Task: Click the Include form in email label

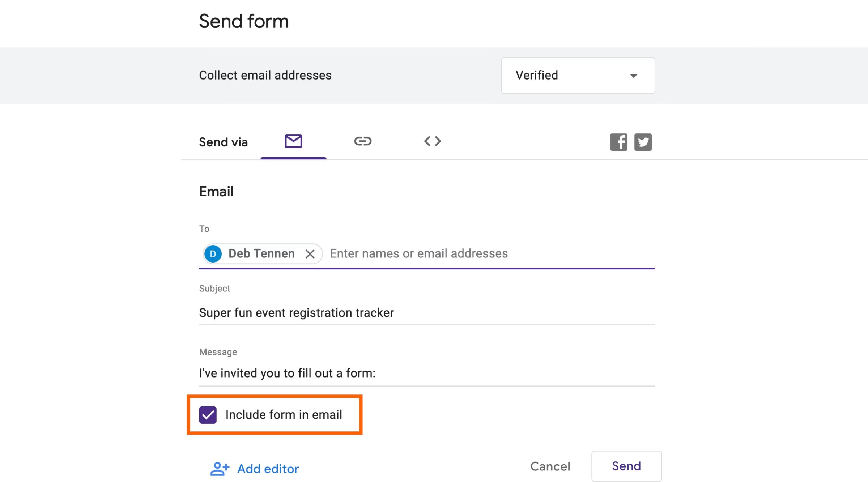Action: [284, 415]
